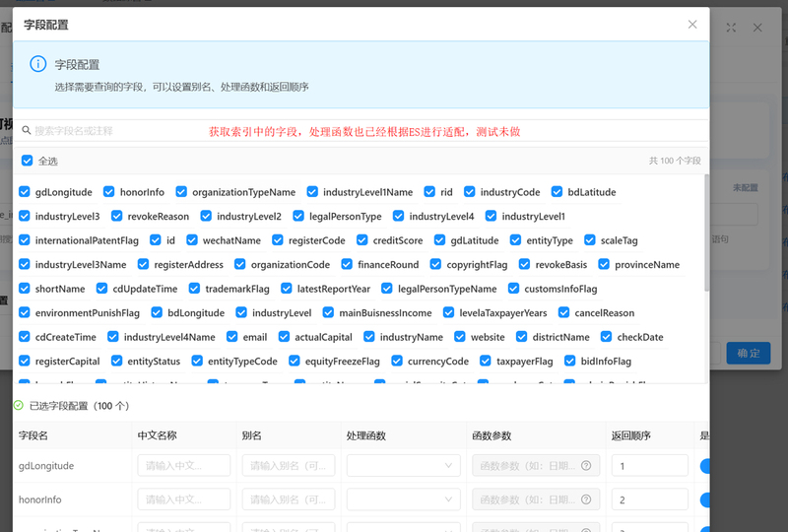Click the 确定 confirm button
The width and height of the screenshot is (788, 532).
(747, 353)
